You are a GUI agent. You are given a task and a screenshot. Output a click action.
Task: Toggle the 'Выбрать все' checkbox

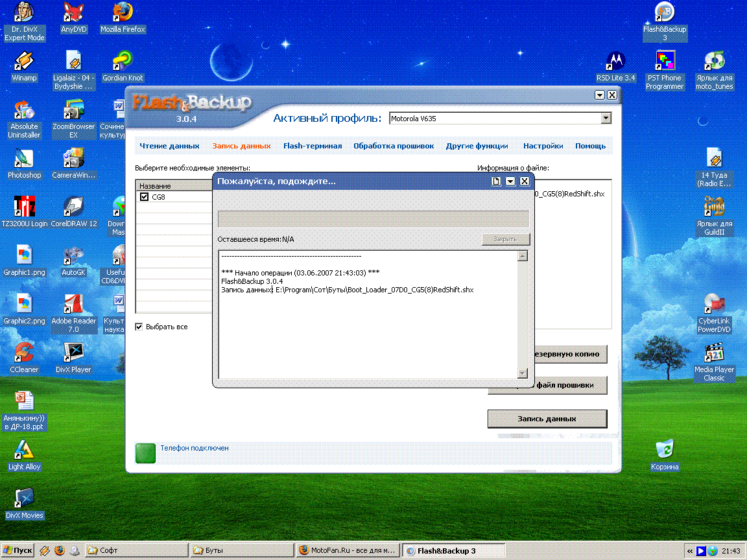139,327
